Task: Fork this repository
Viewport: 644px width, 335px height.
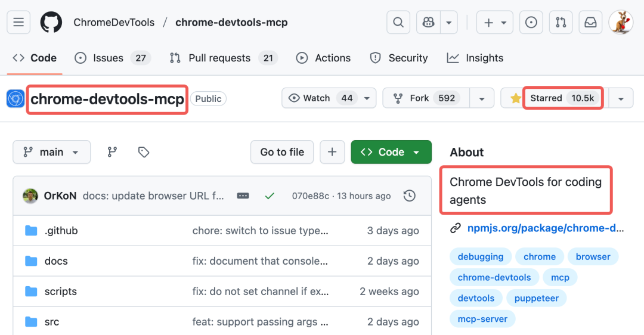Action: (x=426, y=98)
